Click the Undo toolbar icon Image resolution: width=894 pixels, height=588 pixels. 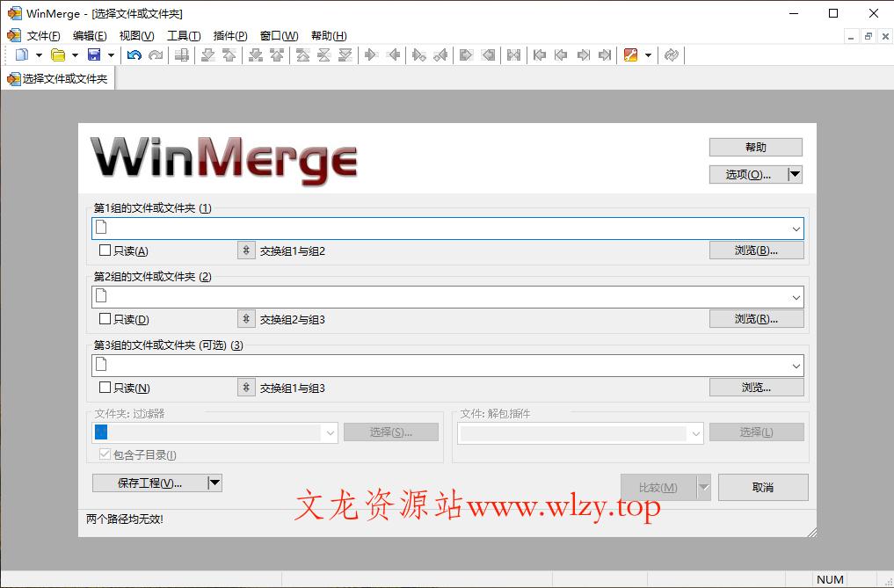[x=134, y=54]
